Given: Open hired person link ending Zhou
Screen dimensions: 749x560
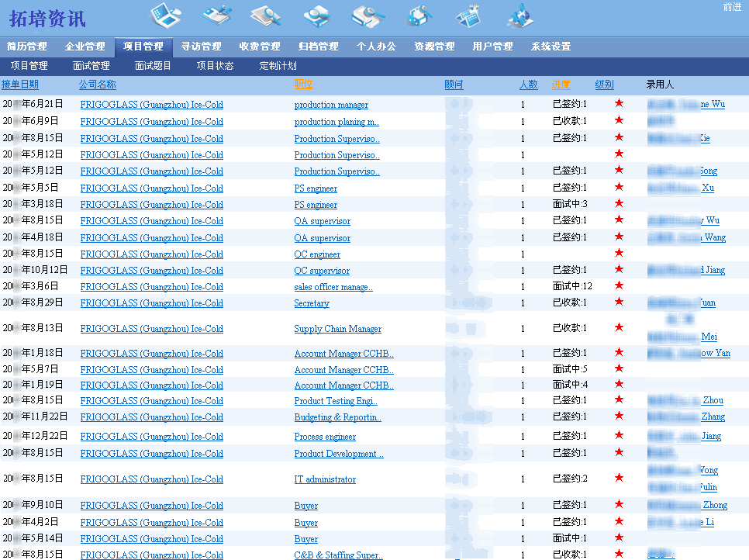Looking at the screenshot, I should coord(685,400).
